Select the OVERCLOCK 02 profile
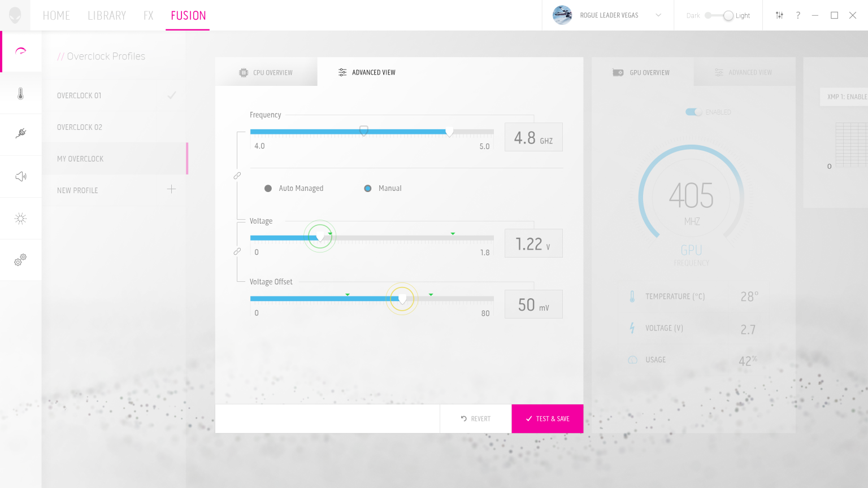Screen dimensions: 868x488 pyautogui.click(x=79, y=127)
